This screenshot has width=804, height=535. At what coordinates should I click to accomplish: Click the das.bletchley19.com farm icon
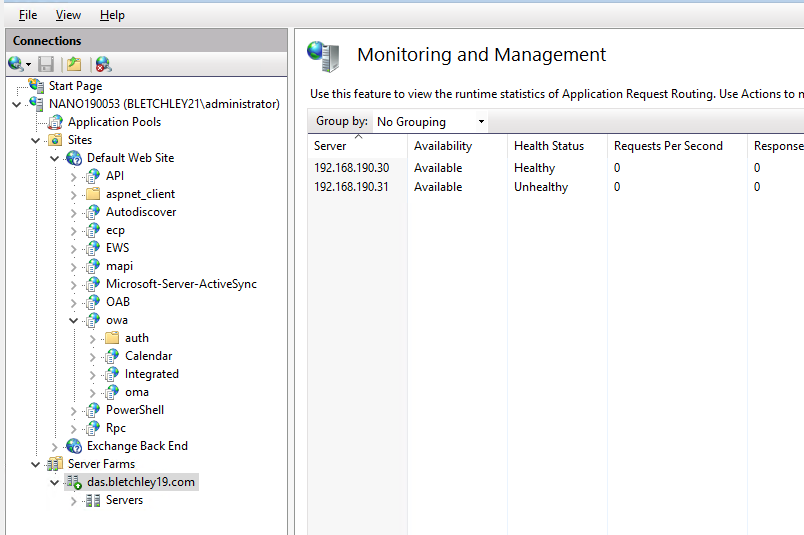pyautogui.click(x=74, y=482)
